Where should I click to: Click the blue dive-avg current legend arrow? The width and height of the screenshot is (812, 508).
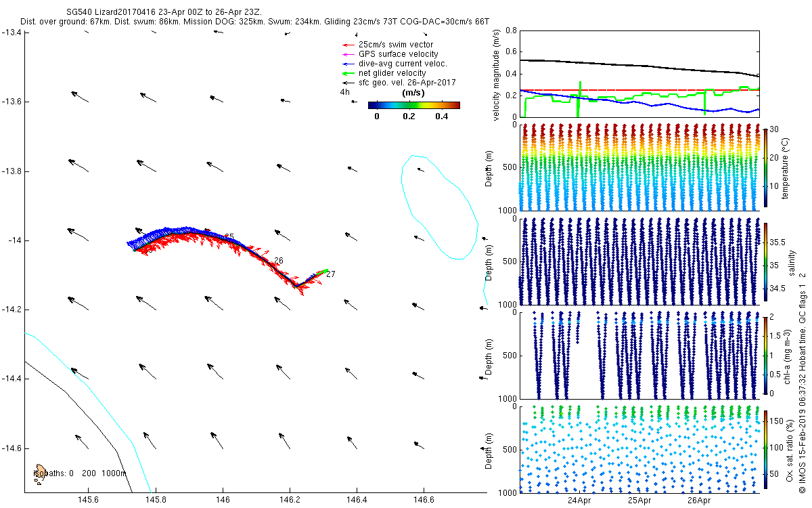click(348, 64)
